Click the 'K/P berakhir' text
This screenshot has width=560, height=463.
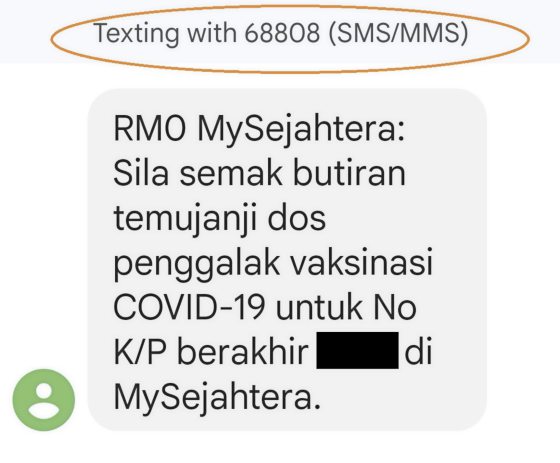tap(211, 352)
